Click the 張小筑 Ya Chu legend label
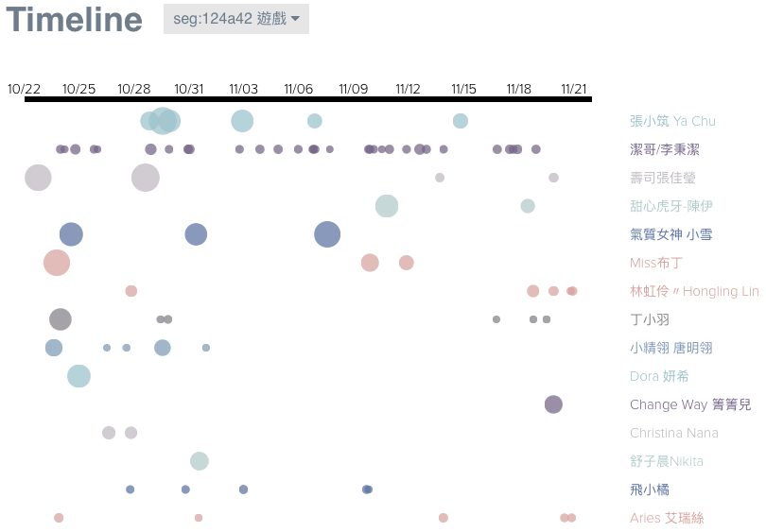 672,121
